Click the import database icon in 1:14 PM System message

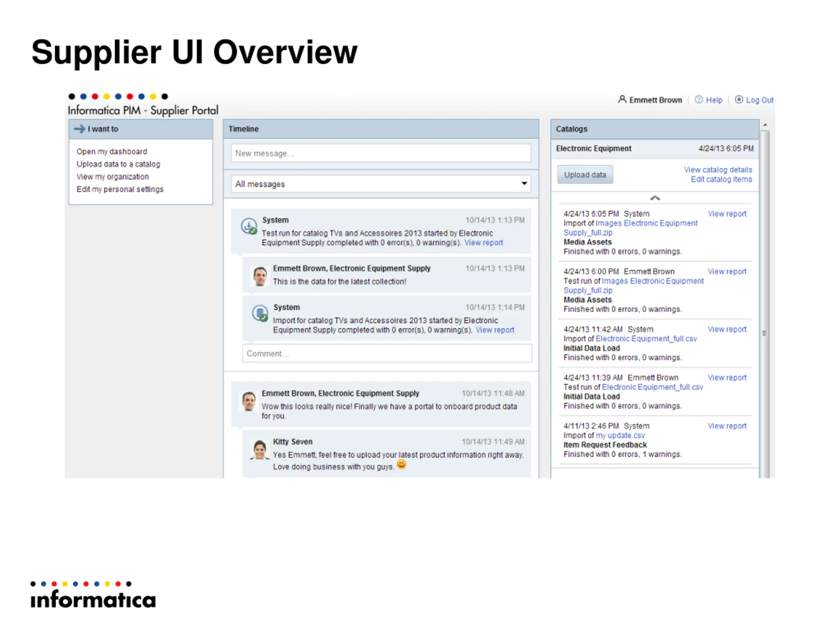coord(260,313)
